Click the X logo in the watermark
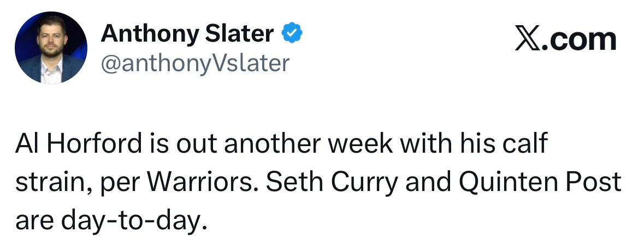This screenshot has width=644, height=249. (x=527, y=40)
